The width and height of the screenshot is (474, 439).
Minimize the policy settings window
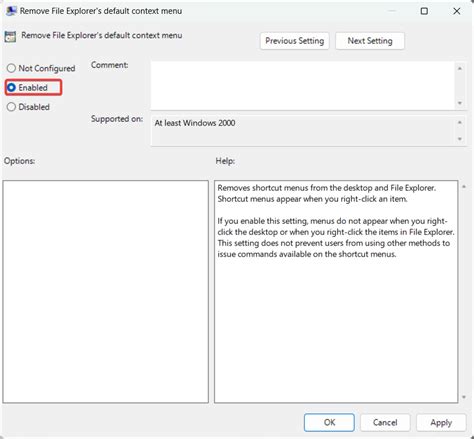click(x=392, y=11)
